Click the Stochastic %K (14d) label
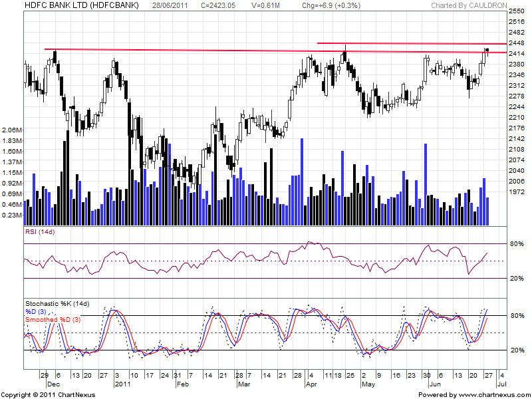This screenshot has height=399, width=532. [57, 304]
